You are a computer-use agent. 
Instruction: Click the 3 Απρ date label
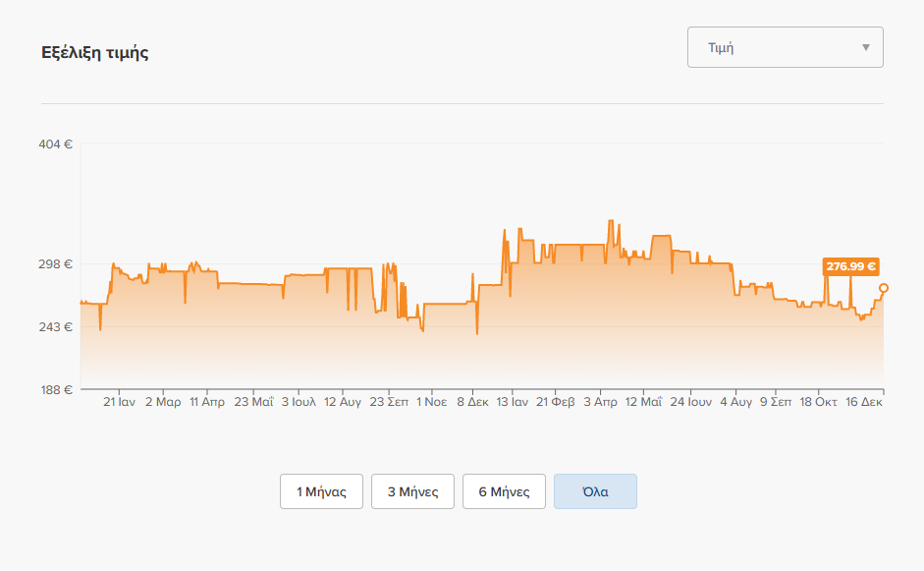point(601,402)
